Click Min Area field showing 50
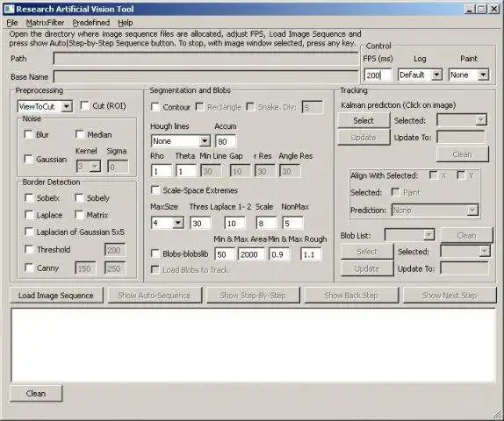 pyautogui.click(x=225, y=254)
